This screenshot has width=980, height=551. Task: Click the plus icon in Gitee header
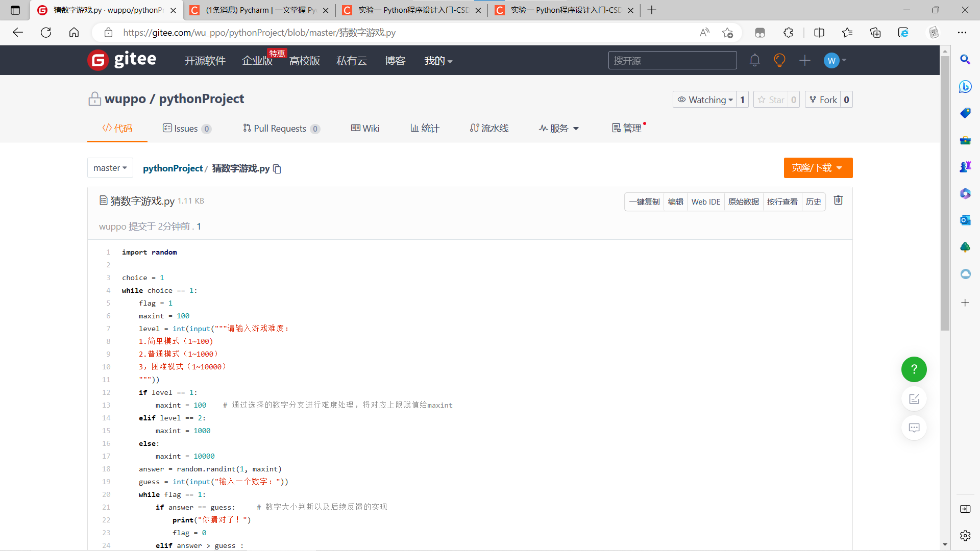(805, 60)
